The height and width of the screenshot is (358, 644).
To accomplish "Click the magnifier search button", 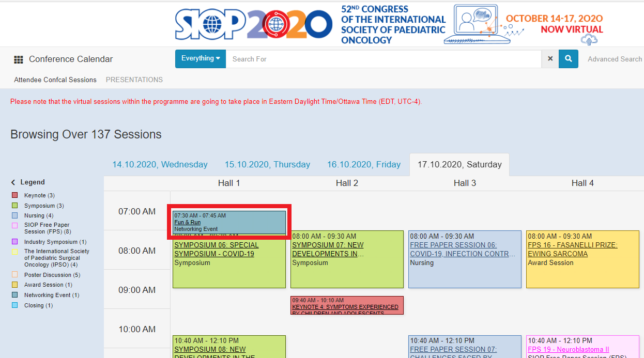I will coord(568,59).
